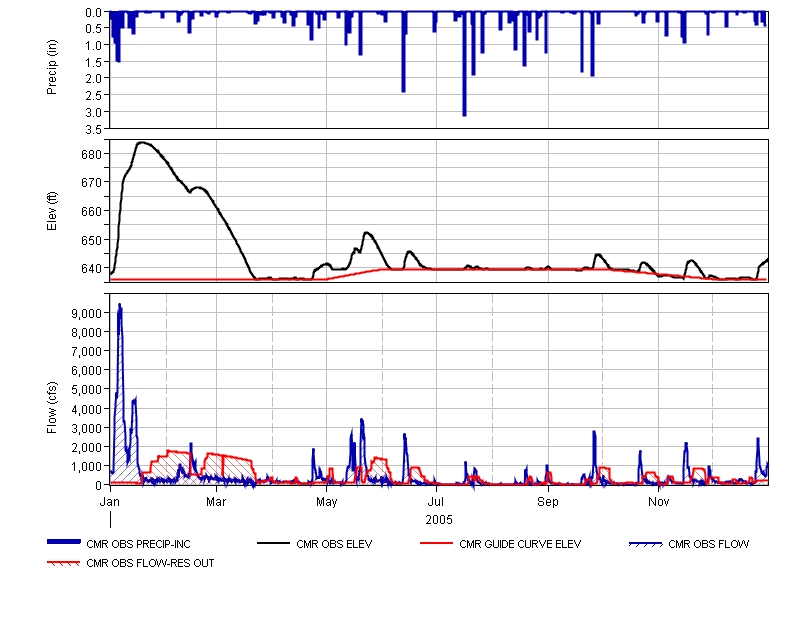Click the elevation curve peak above 680 ft
Image resolution: width=800 pixels, height=627 pixels.
coord(142,143)
